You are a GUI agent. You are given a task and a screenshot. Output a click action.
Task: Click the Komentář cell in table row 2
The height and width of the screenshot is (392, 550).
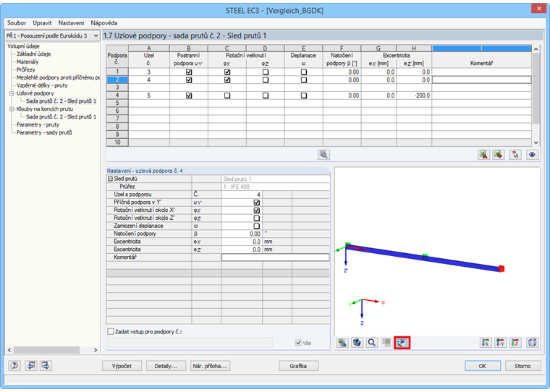pyautogui.click(x=481, y=80)
